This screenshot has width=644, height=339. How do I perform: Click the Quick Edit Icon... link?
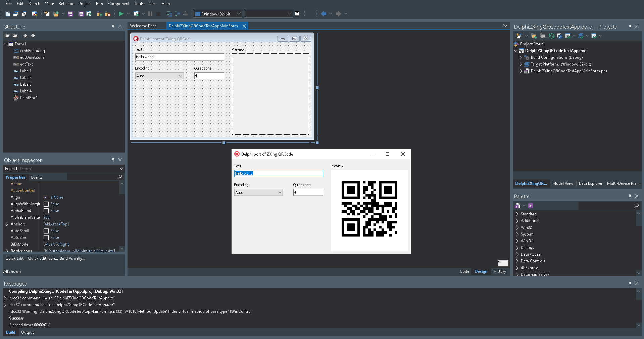(x=43, y=258)
